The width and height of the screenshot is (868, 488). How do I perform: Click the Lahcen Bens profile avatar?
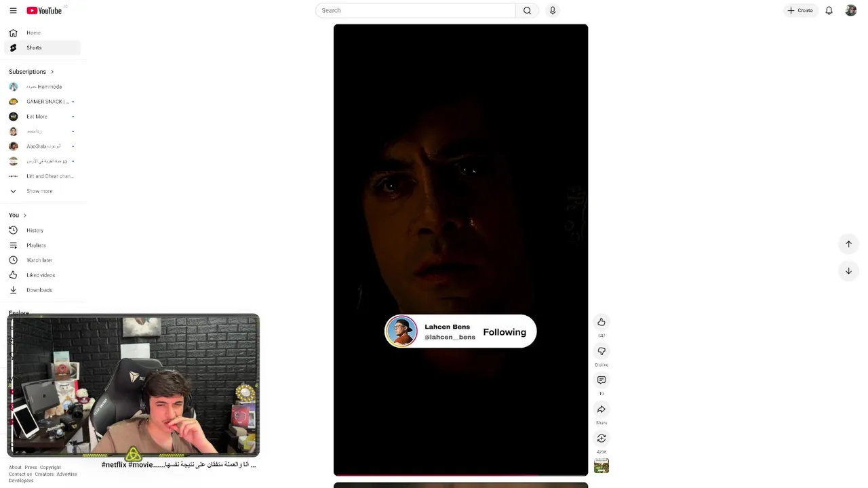pos(401,331)
